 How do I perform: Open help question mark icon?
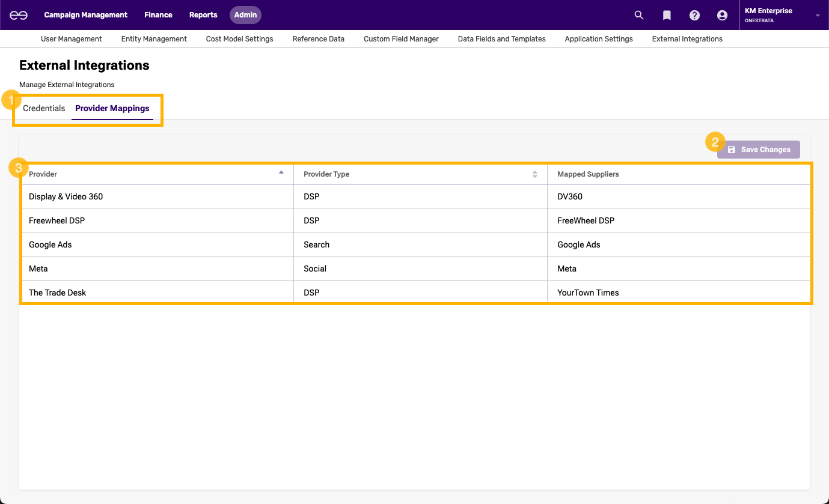694,15
